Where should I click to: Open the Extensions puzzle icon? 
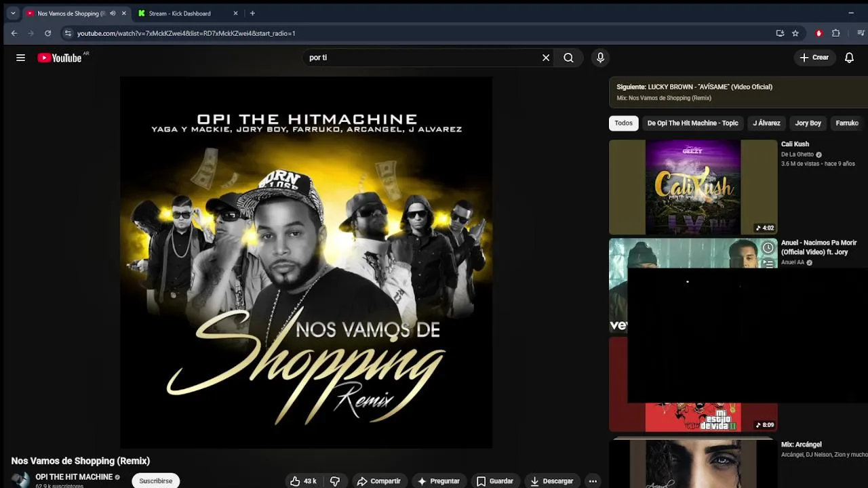(x=835, y=33)
